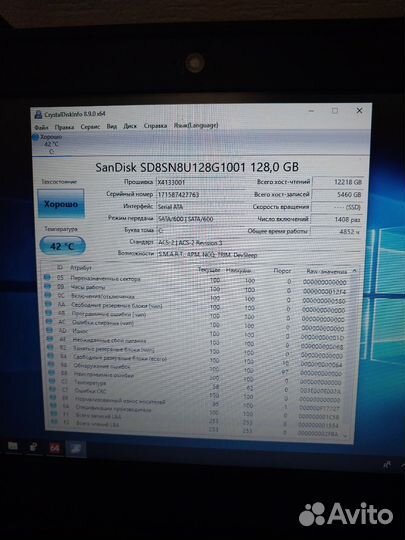The image size is (405, 540).
Task: Open the Справка menu
Action: (155, 125)
